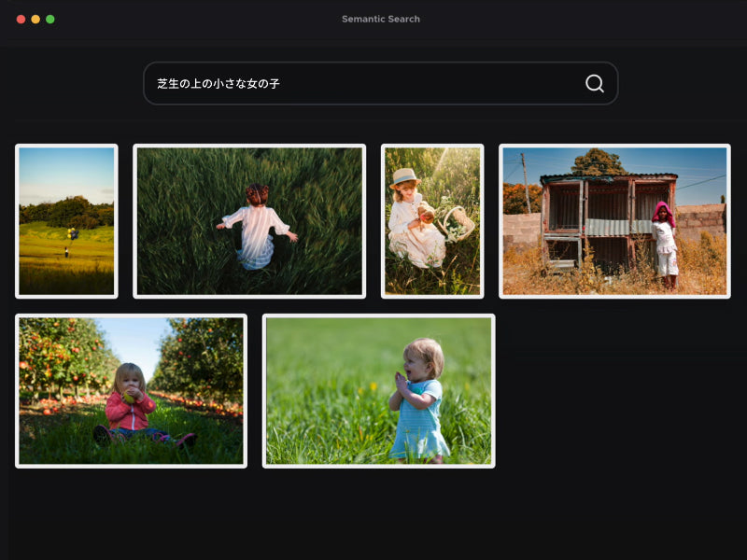Select the apple orchard girl photo
Viewport: 747px width, 560px height.
click(x=131, y=390)
